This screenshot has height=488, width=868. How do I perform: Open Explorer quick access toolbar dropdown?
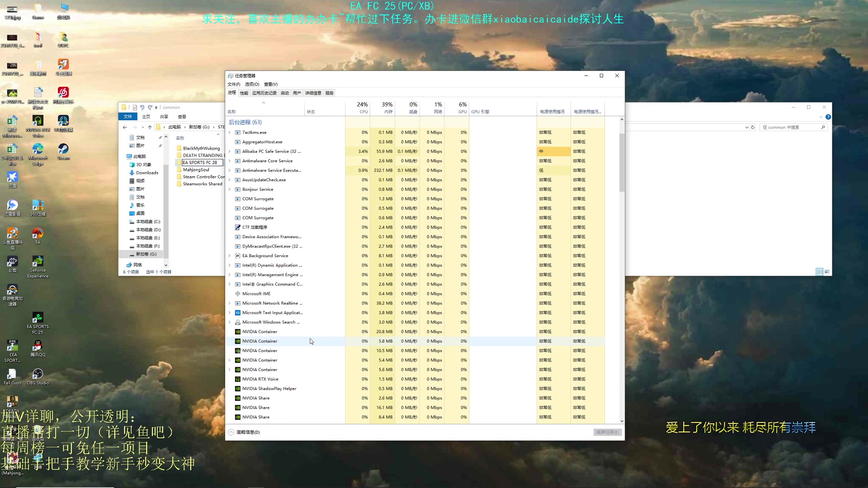[156, 108]
